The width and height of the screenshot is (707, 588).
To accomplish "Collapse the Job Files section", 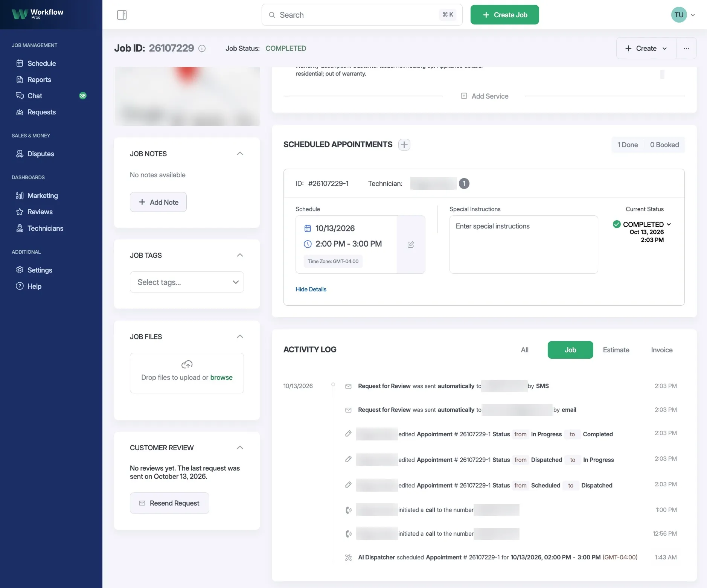I will pyautogui.click(x=240, y=337).
